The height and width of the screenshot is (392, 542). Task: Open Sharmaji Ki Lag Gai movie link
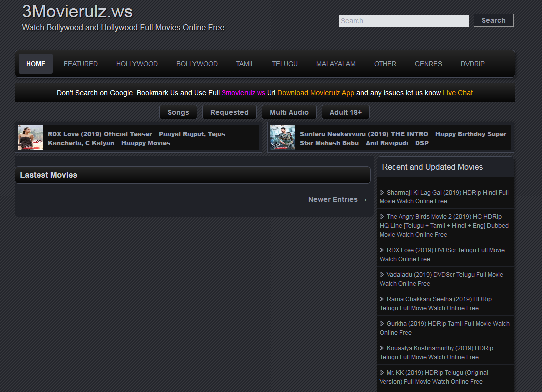[x=444, y=196]
